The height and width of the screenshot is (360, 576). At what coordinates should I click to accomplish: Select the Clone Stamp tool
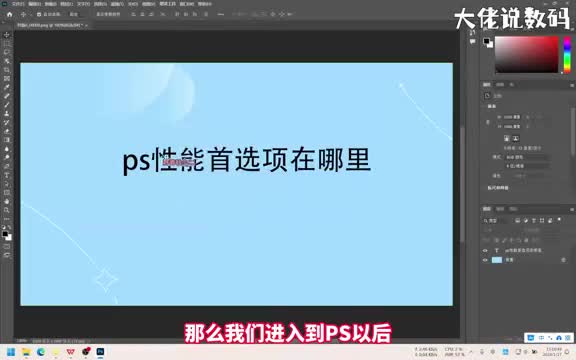click(7, 114)
